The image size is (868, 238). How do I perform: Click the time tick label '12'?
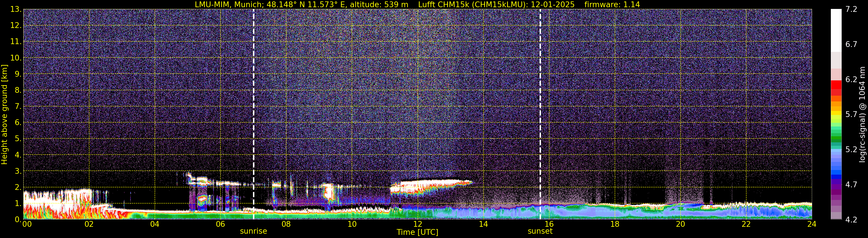tap(417, 224)
